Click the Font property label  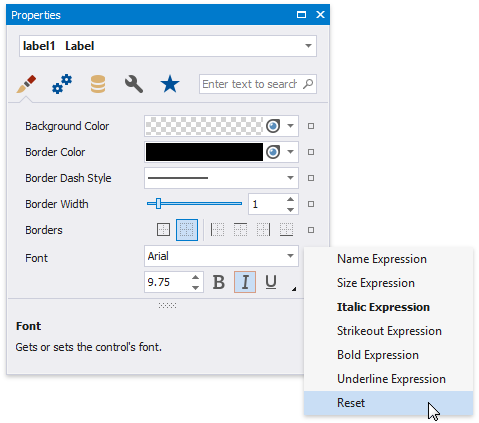coord(36,258)
